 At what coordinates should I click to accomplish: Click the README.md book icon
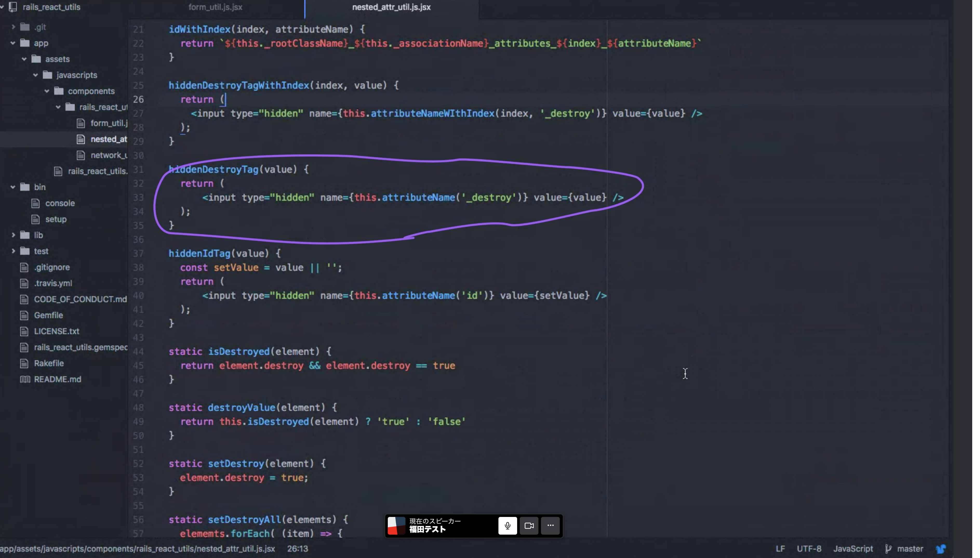click(x=25, y=379)
